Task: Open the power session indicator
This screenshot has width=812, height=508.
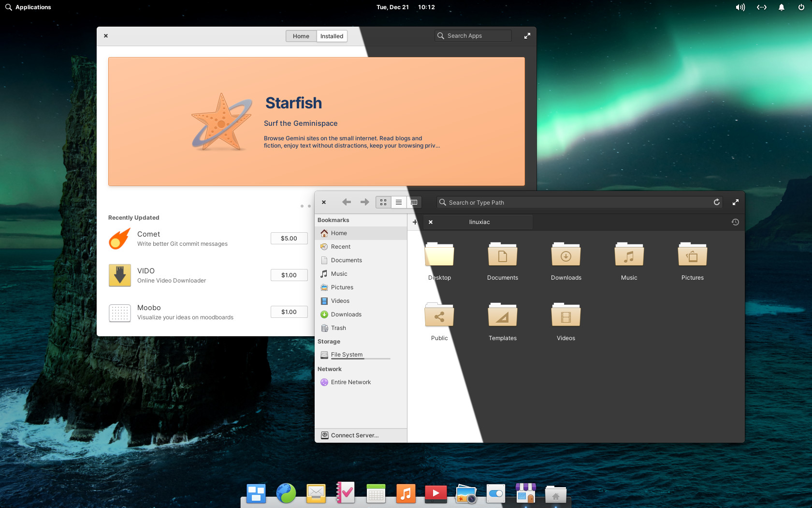Action: 801,7
